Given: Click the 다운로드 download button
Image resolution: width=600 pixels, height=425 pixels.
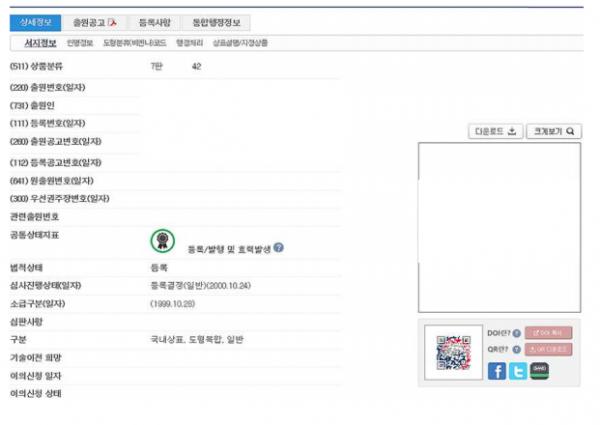Looking at the screenshot, I should [495, 131].
